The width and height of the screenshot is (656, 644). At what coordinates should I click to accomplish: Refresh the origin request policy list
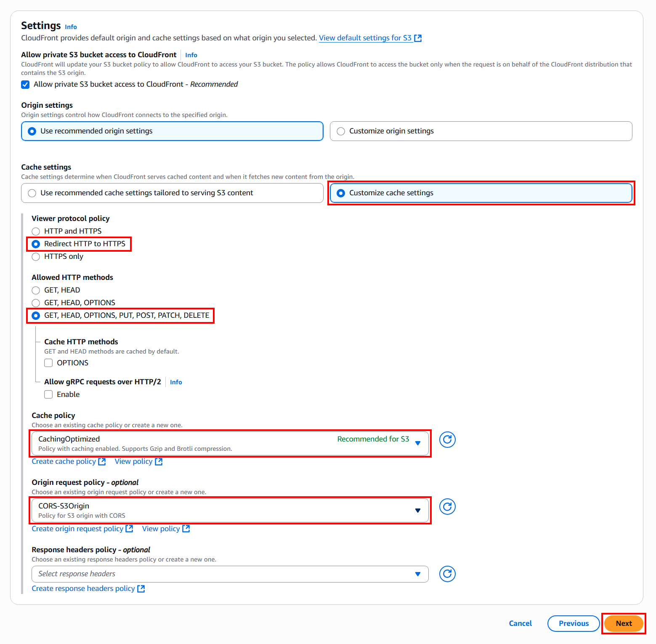[x=447, y=507]
